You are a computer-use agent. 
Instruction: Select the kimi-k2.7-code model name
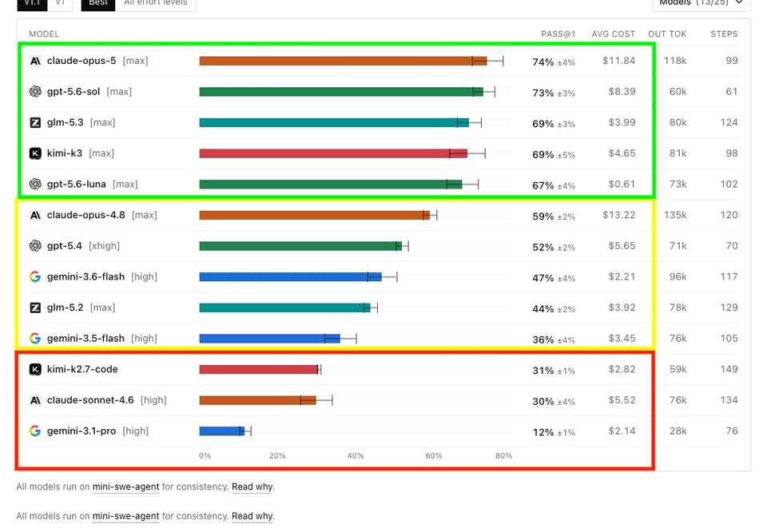click(82, 369)
